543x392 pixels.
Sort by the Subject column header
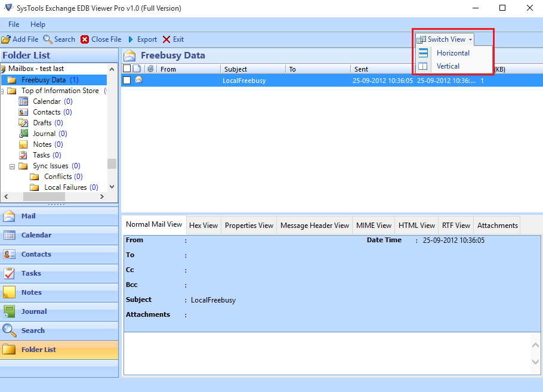pos(253,69)
